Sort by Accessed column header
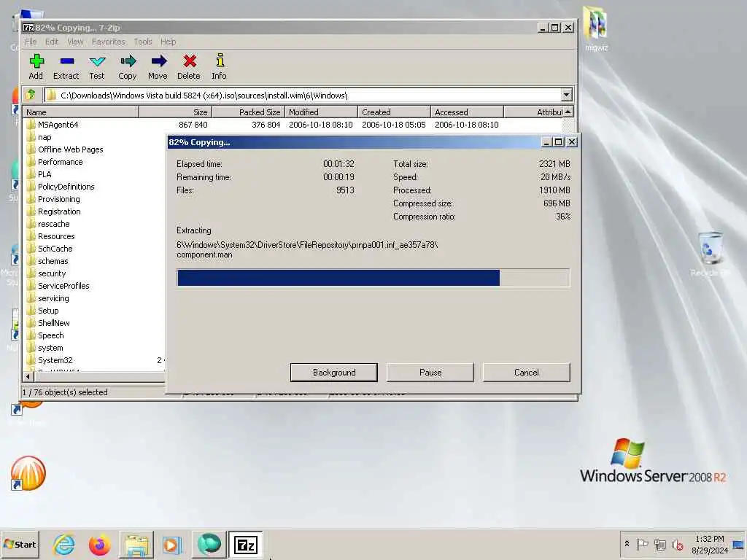747x560 pixels. (467, 112)
